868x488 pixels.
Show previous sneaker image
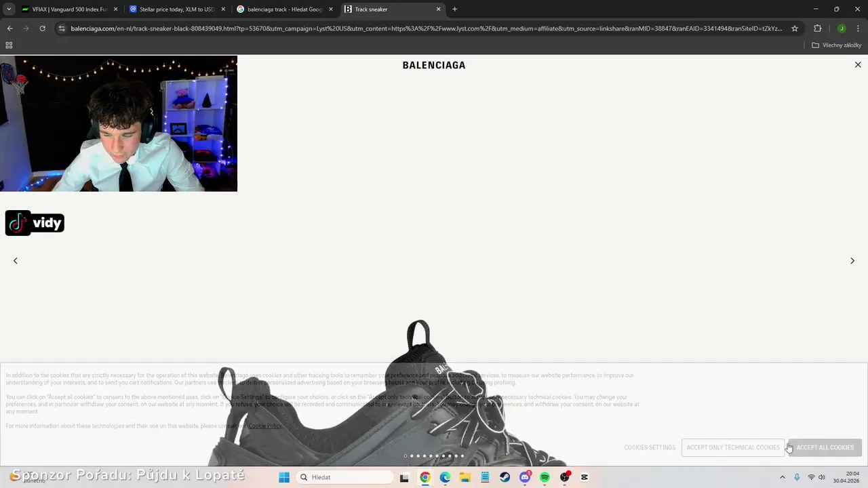[16, 261]
